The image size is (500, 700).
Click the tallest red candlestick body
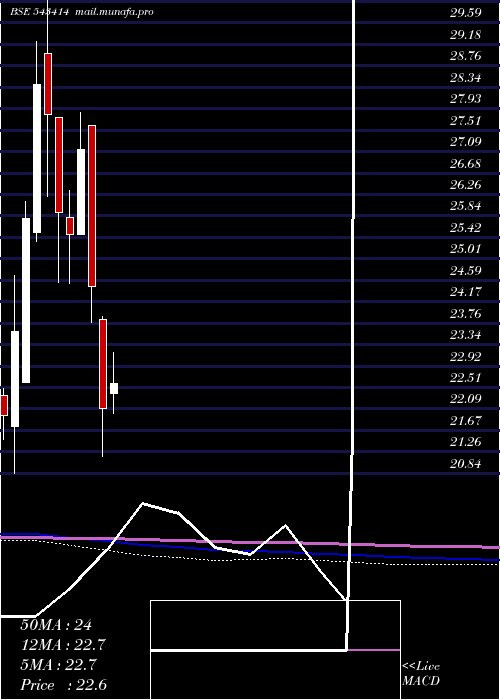pos(92,206)
